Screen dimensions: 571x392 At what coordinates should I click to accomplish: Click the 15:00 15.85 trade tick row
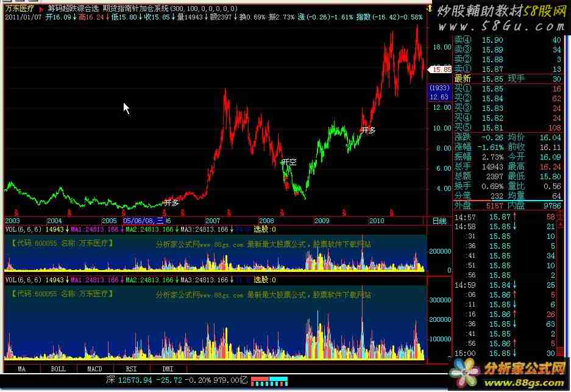tap(505, 354)
